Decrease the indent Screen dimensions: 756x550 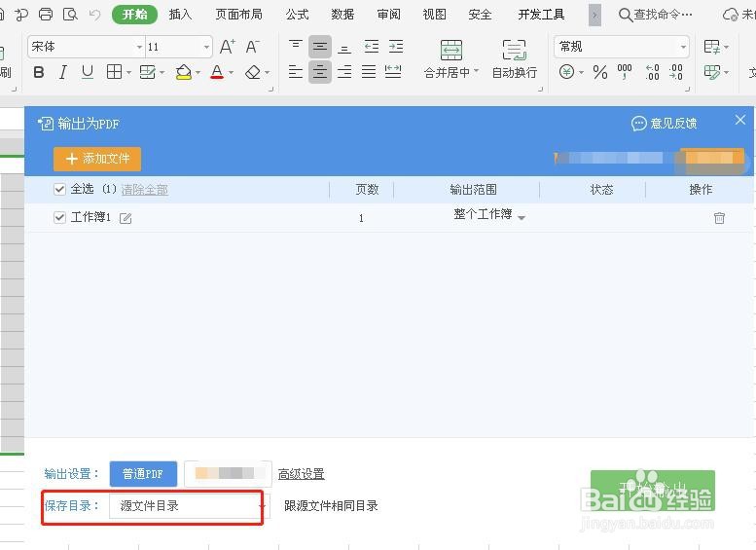(x=372, y=47)
